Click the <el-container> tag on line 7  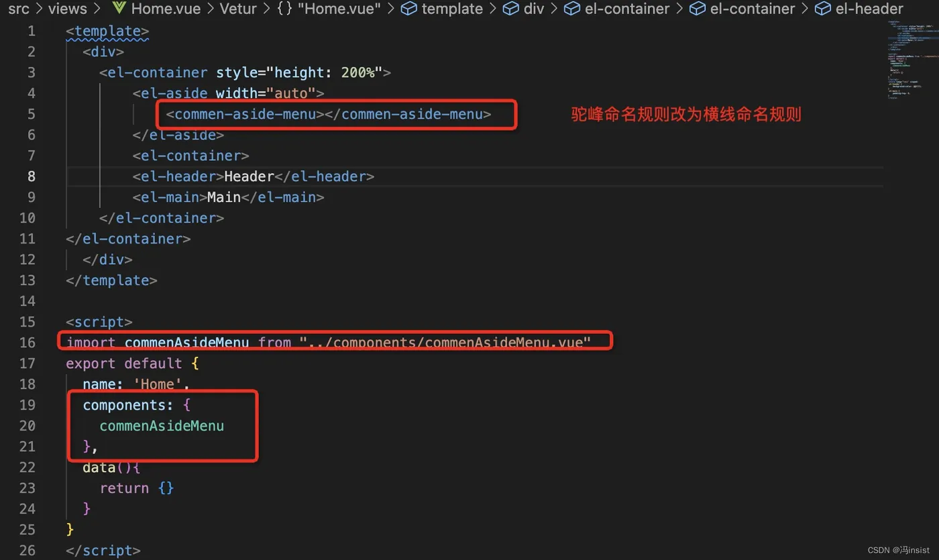click(x=191, y=156)
